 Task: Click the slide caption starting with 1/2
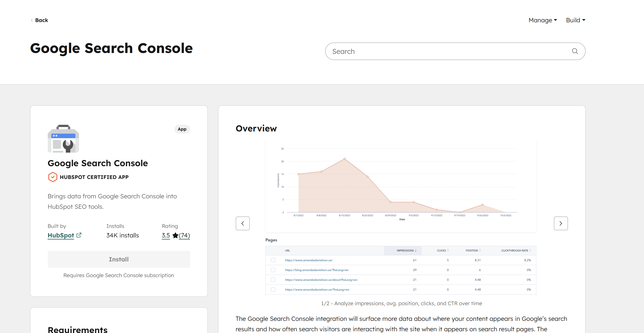[402, 303]
